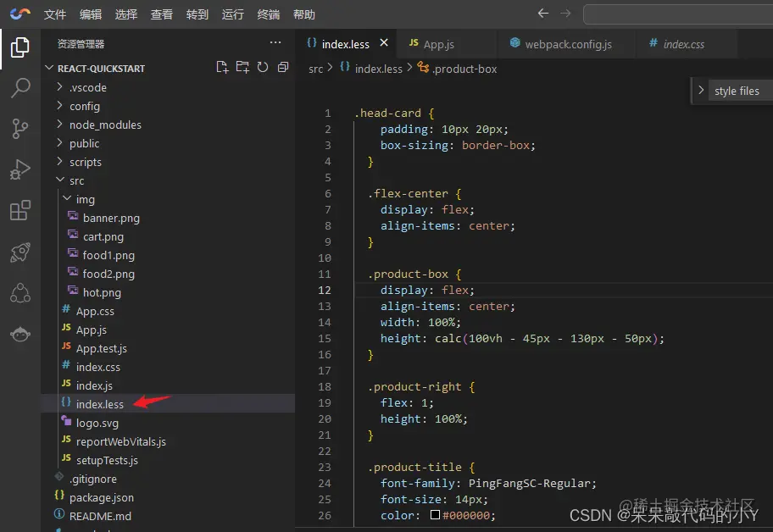Open banner.png image file
Screen dimensions: 773x532
click(x=111, y=218)
